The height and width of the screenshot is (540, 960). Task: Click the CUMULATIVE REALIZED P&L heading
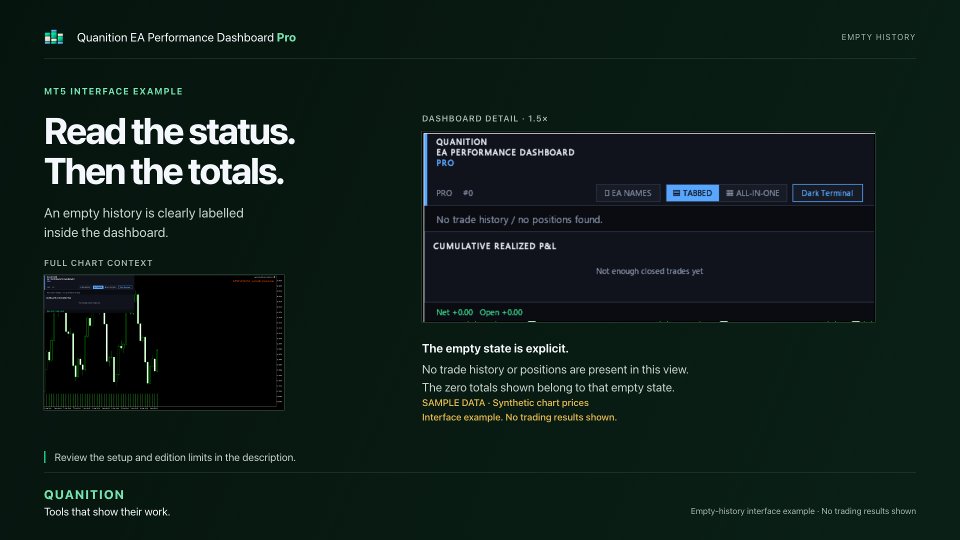coord(495,246)
